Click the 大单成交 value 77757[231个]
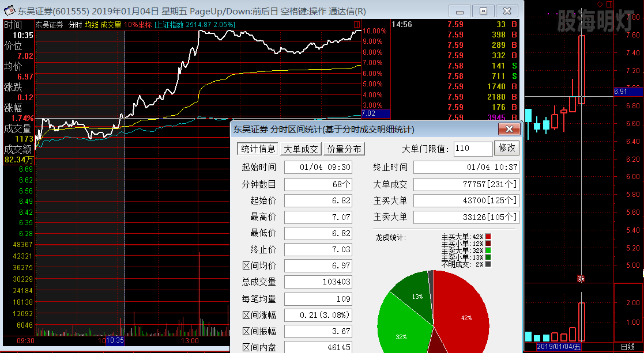The height and width of the screenshot is (353, 644). tap(466, 184)
